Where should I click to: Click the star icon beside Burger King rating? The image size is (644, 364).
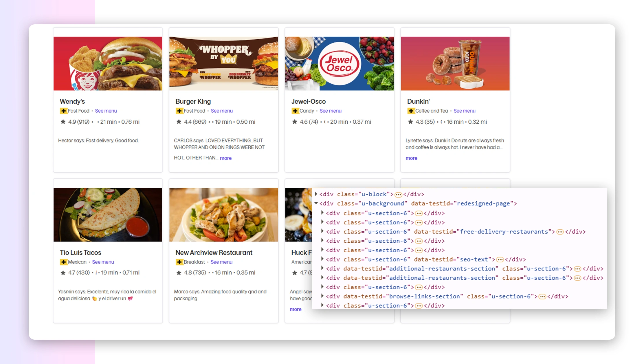tap(179, 122)
